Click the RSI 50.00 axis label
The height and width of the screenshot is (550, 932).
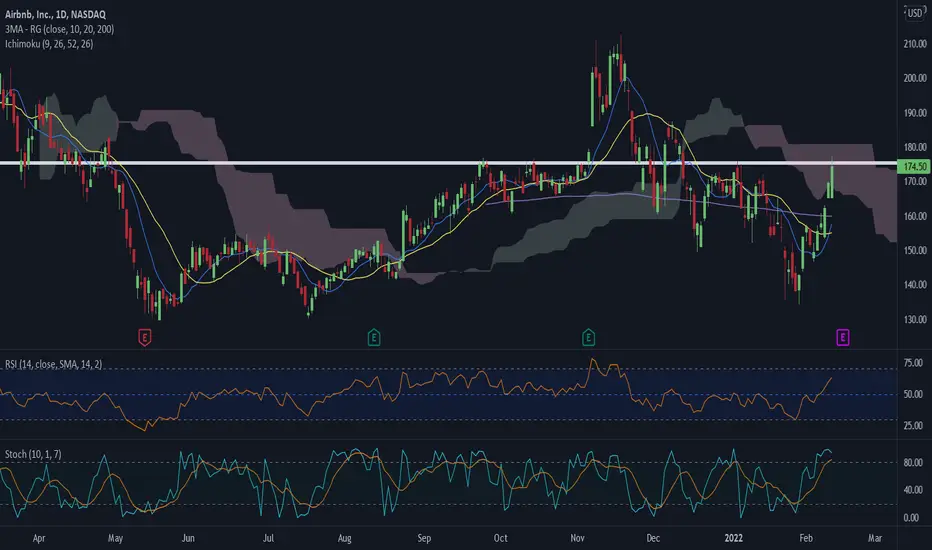(x=913, y=394)
